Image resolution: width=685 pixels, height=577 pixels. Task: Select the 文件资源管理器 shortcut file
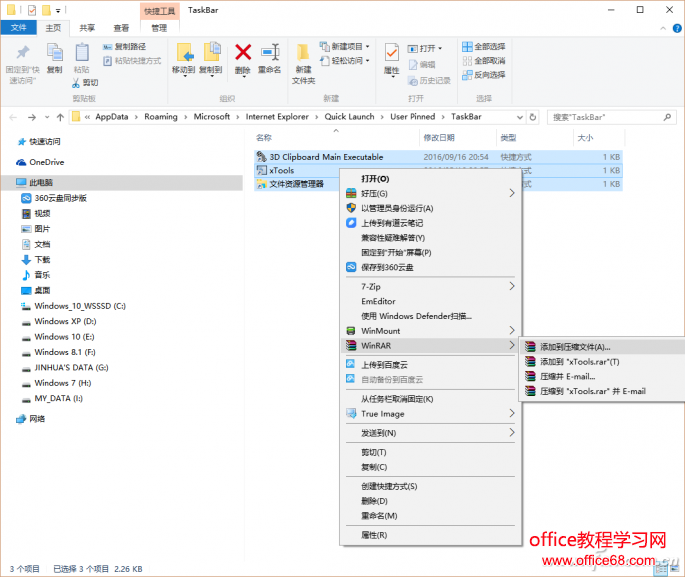click(x=296, y=184)
